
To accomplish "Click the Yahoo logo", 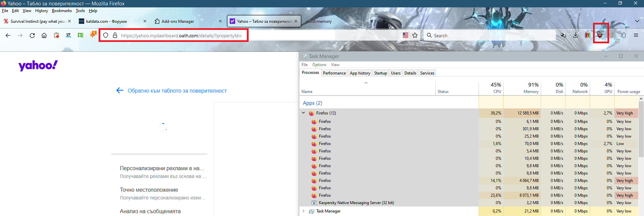I will 38,66.
